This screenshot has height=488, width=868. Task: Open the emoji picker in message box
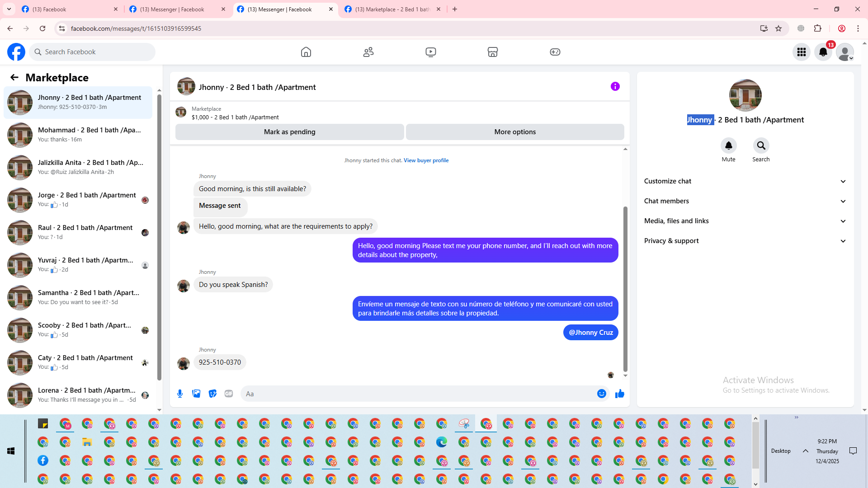pos(601,394)
